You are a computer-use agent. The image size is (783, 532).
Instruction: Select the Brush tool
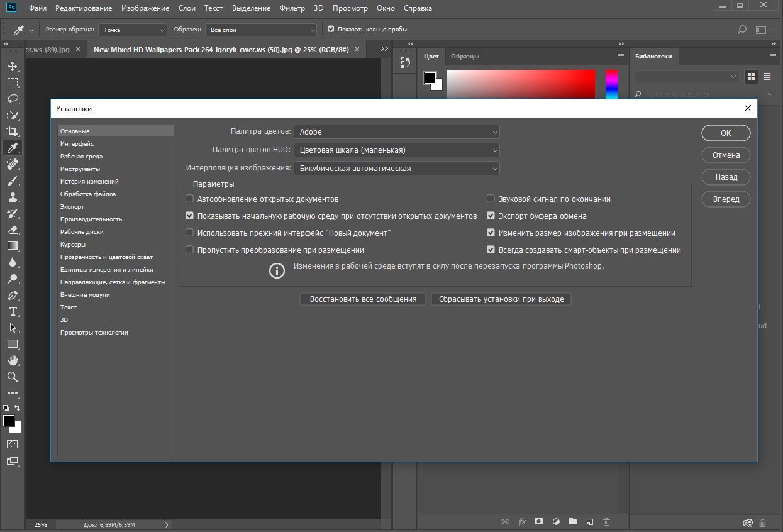pyautogui.click(x=12, y=180)
